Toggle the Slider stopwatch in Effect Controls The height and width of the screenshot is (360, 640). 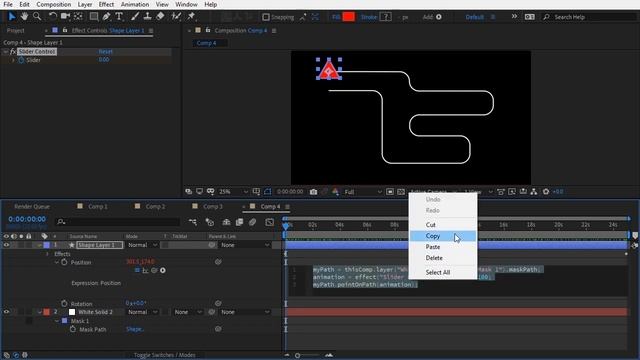point(21,60)
